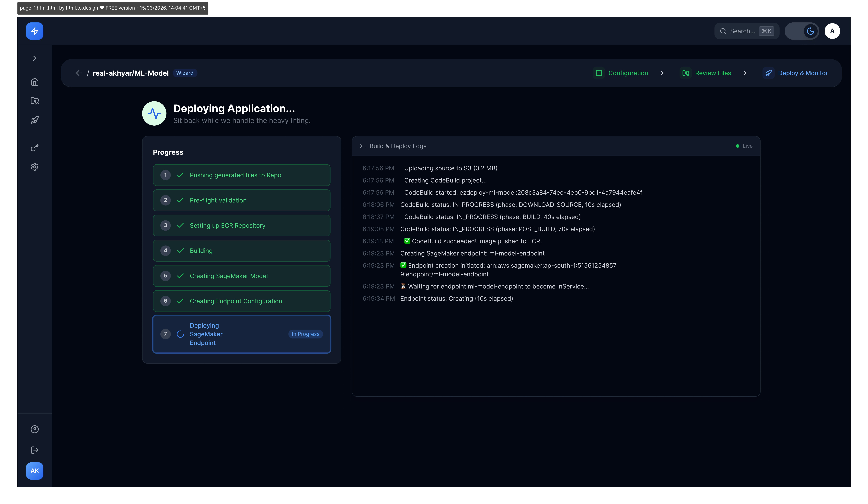Image resolution: width=868 pixels, height=504 pixels.
Task: Toggle the Live indicator on Build & Deploy Logs
Action: coord(744,146)
